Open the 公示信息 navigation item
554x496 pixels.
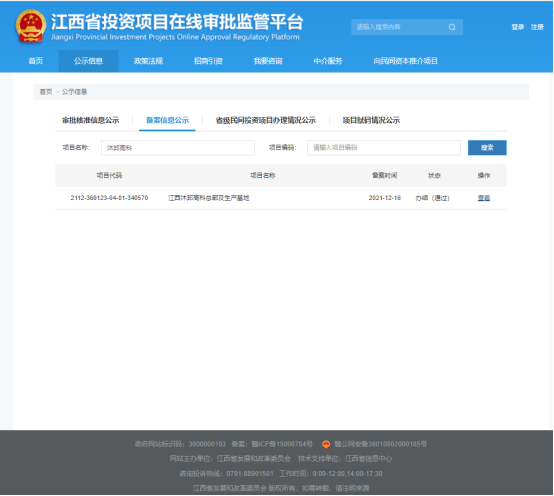[88, 61]
